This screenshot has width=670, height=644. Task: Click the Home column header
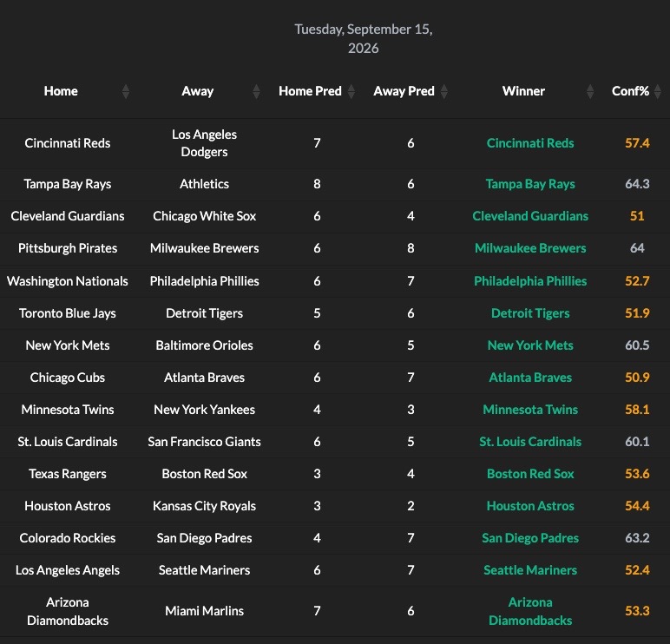[x=61, y=91]
